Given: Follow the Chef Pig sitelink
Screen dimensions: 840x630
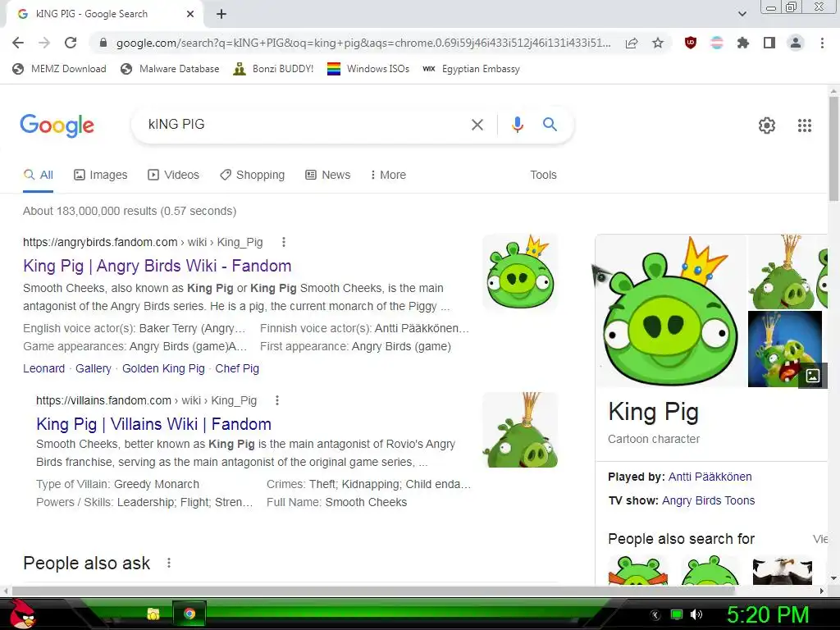Looking at the screenshot, I should pos(237,368).
